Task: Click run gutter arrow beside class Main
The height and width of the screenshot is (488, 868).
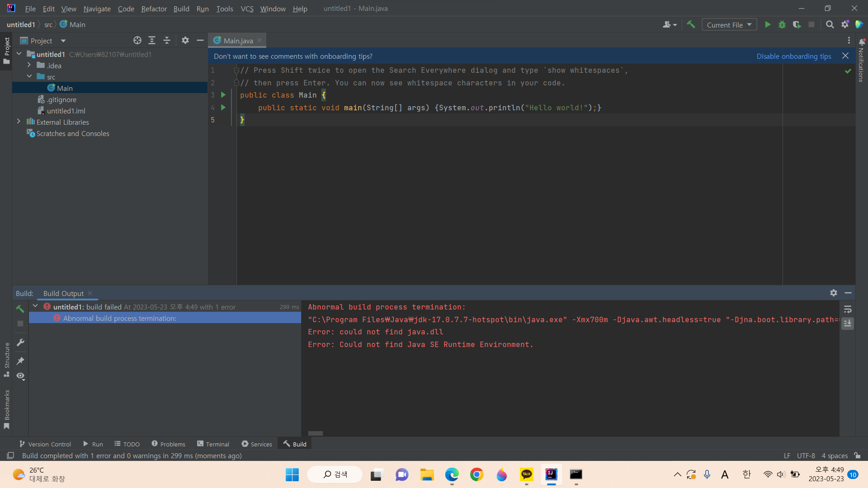Action: click(223, 95)
